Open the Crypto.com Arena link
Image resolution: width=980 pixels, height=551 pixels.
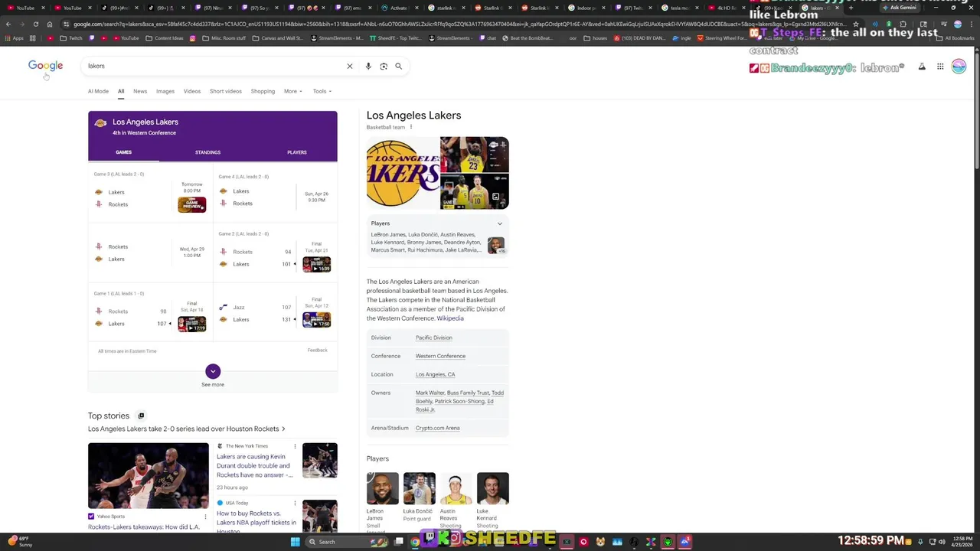pos(438,428)
